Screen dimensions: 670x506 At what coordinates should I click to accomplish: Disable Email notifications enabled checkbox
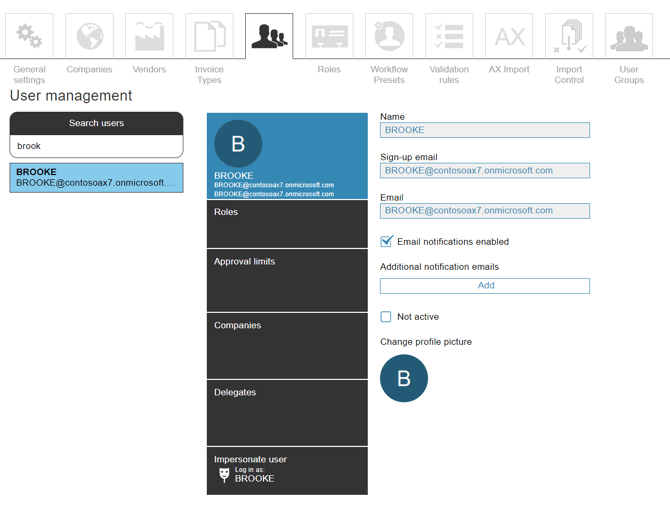pyautogui.click(x=387, y=241)
